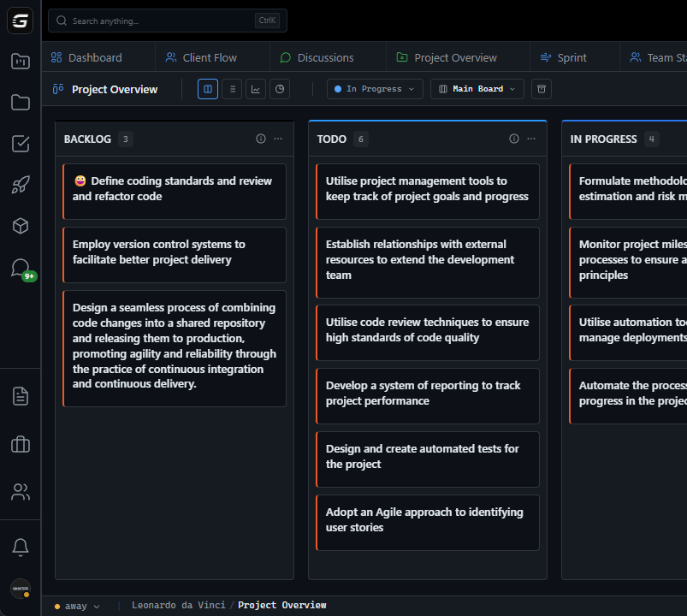Toggle the list view icon in toolbar
Viewport: 687px width, 616px height.
point(231,88)
